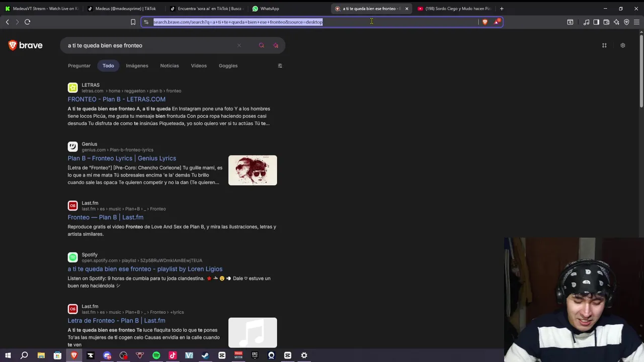Open File Explorer from the taskbar

41,355
